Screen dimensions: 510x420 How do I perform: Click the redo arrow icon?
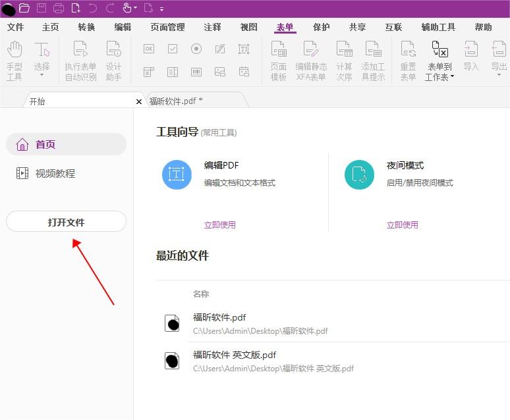pos(110,8)
